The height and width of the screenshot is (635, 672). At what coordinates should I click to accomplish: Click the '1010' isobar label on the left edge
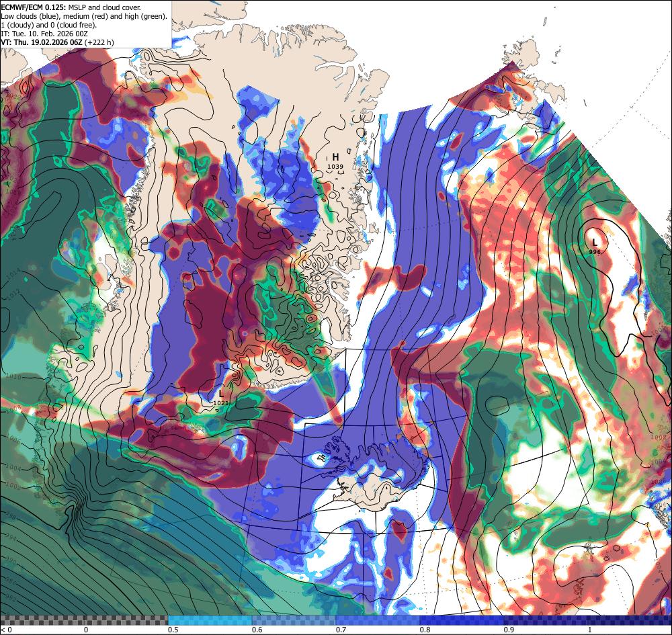tap(13, 376)
